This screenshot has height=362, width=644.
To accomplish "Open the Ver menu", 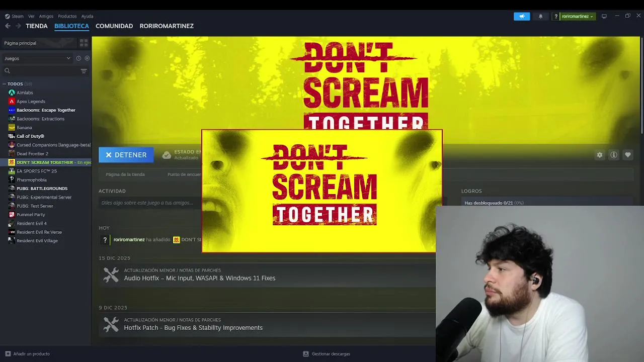I will (31, 16).
